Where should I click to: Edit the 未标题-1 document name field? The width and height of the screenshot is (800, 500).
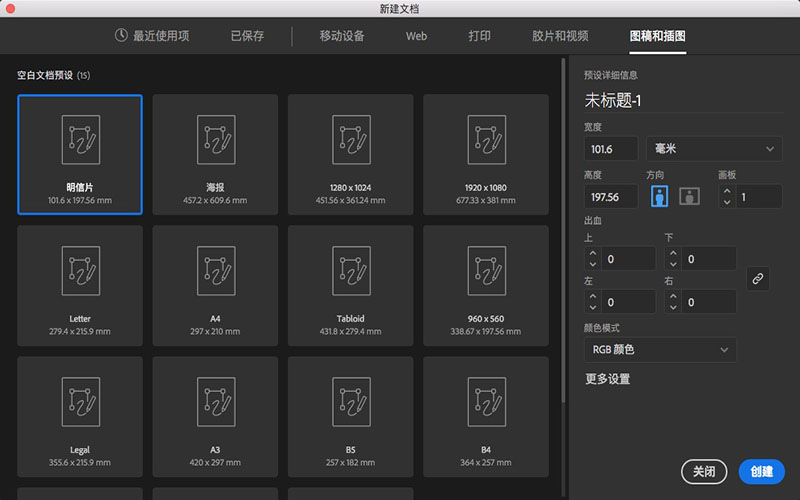tap(683, 101)
